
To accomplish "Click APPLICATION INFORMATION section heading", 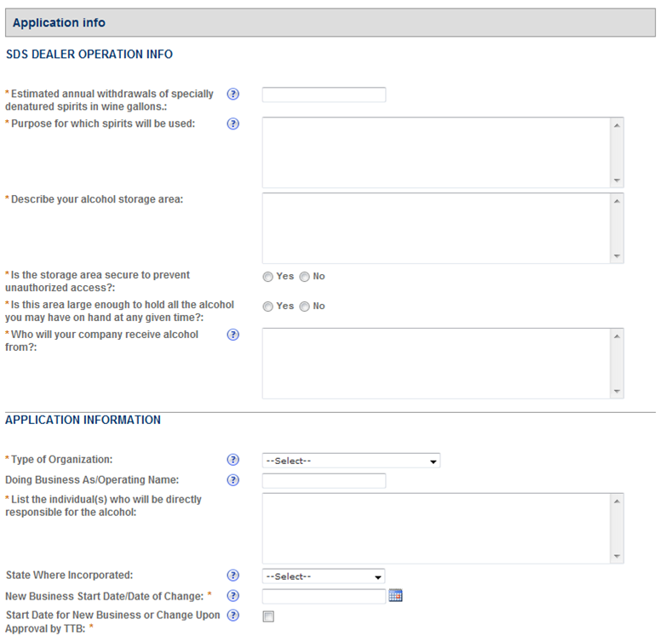I will point(83,420).
